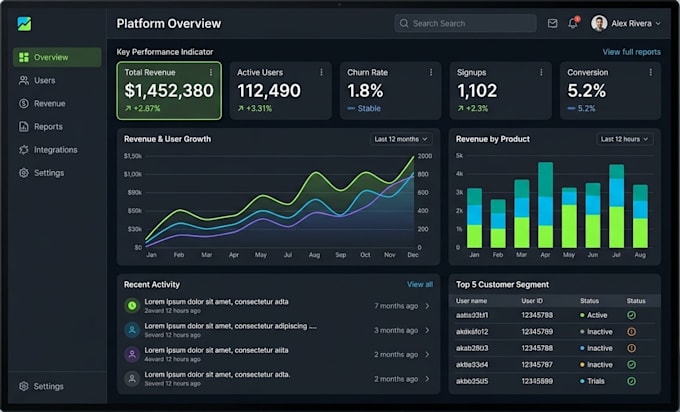Click the warning status icon for akdksfo12
This screenshot has width=680, height=412.
631,332
